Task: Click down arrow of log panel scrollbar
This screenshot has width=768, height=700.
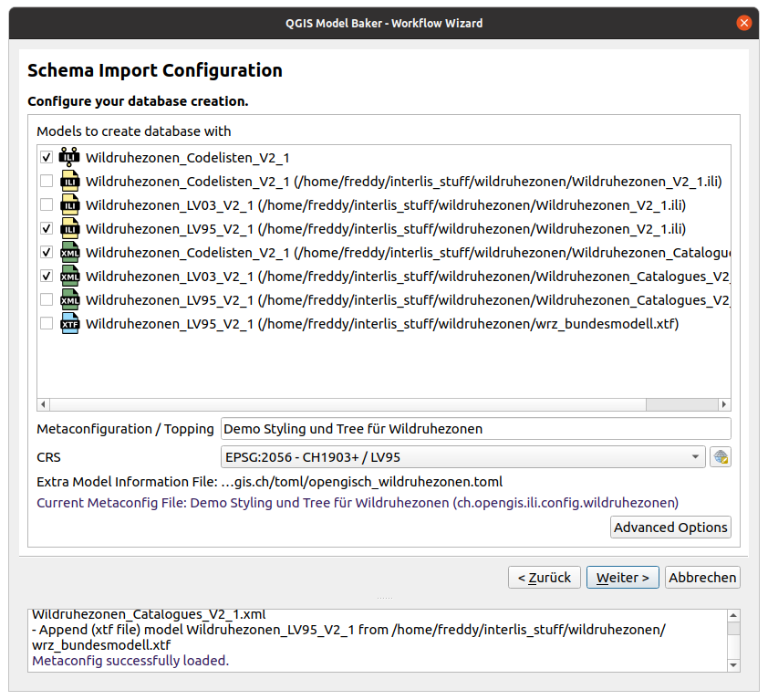Action: click(x=733, y=665)
